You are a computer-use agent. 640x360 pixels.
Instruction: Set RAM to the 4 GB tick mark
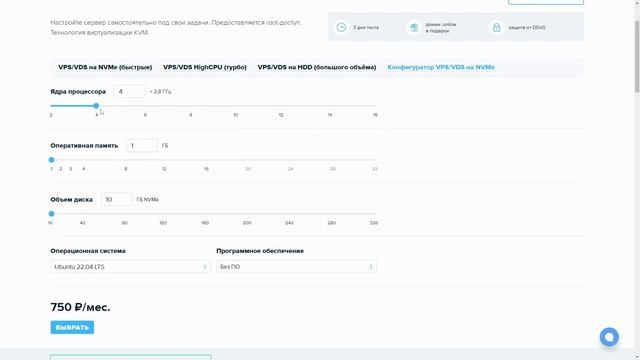pyautogui.click(x=84, y=169)
